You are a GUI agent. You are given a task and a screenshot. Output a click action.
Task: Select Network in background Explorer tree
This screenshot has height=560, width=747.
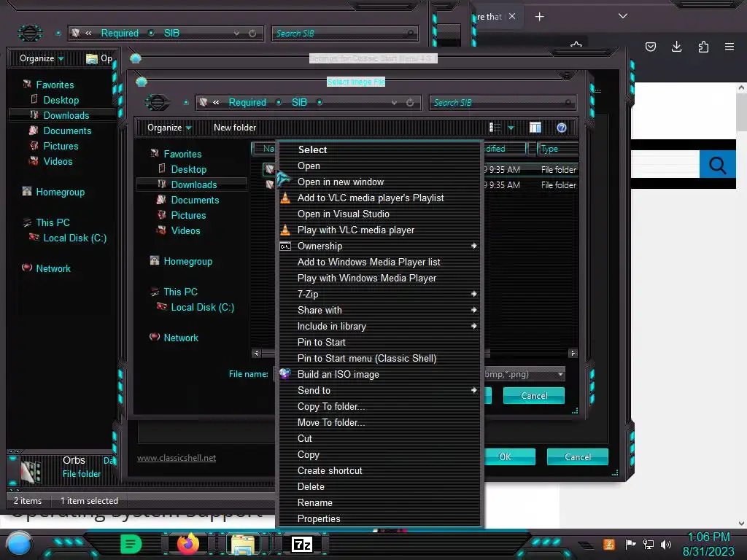pyautogui.click(x=53, y=268)
